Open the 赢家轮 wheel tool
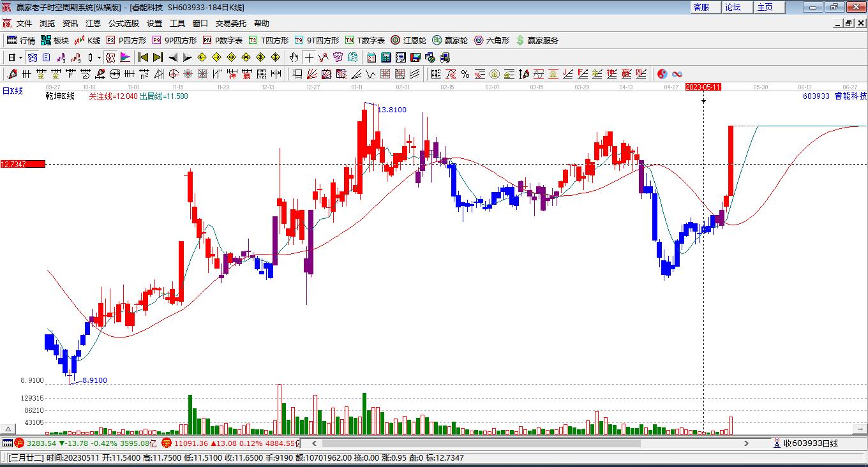This screenshot has height=467, width=868. [x=450, y=40]
